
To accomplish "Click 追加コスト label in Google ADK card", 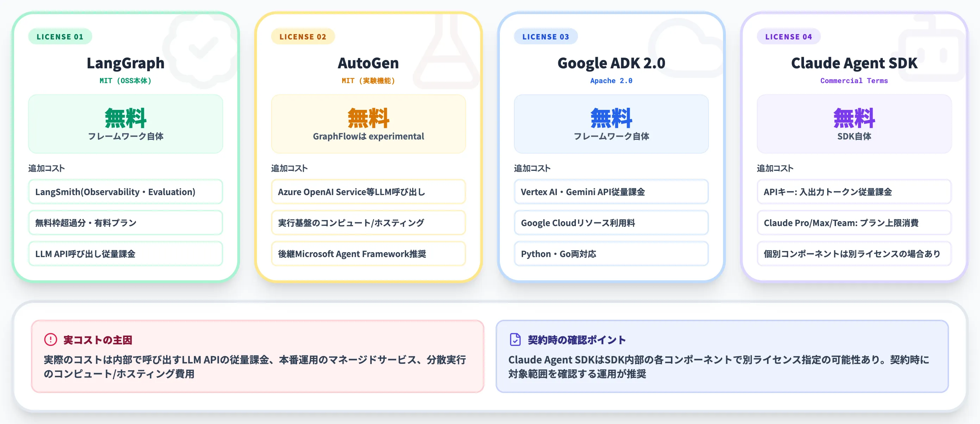I will pos(532,168).
